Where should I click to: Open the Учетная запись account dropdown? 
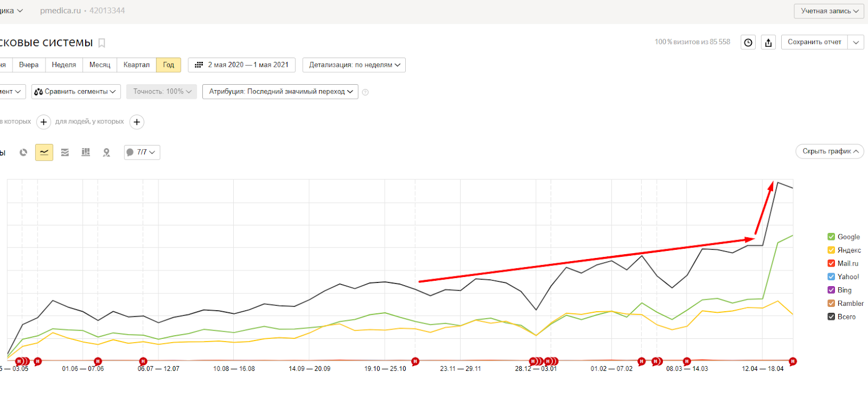tap(829, 11)
